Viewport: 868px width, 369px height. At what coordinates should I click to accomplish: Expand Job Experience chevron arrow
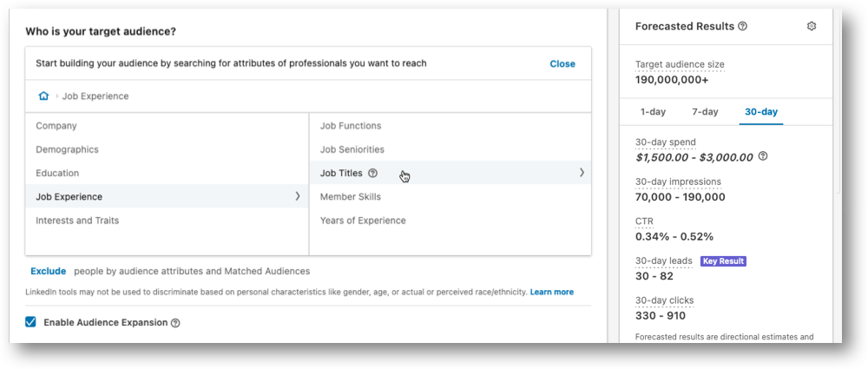298,196
